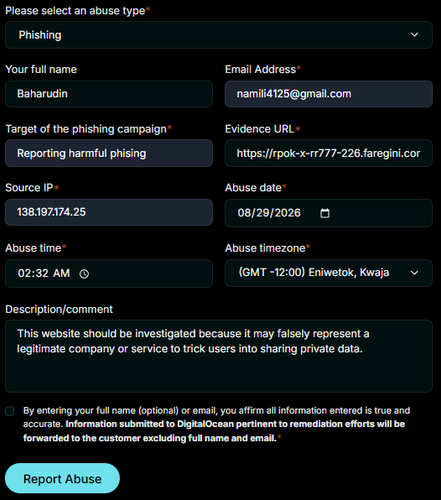Open the calendar picker icon in Abuse date
This screenshot has height=500, width=441.
pyautogui.click(x=325, y=213)
